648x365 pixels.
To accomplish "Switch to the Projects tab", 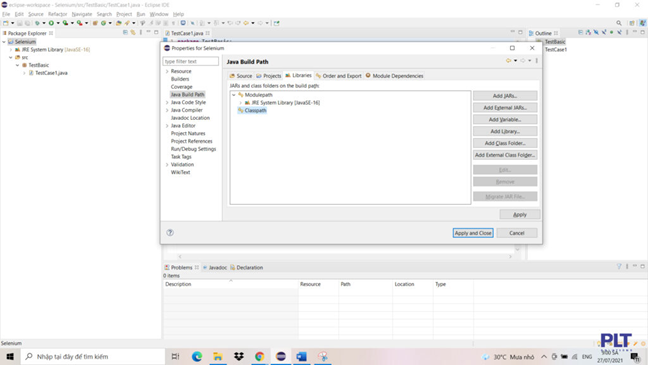I will pyautogui.click(x=268, y=76).
